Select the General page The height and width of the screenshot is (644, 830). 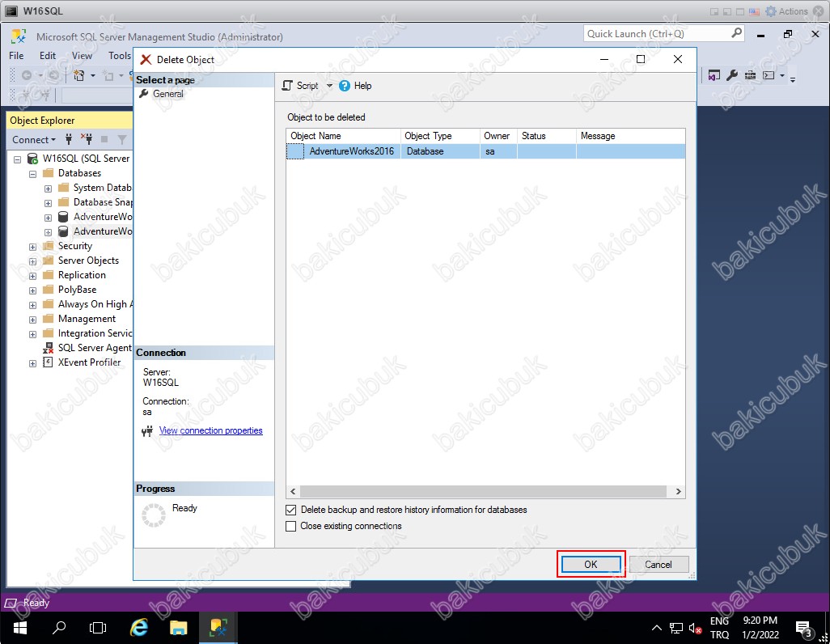point(167,94)
